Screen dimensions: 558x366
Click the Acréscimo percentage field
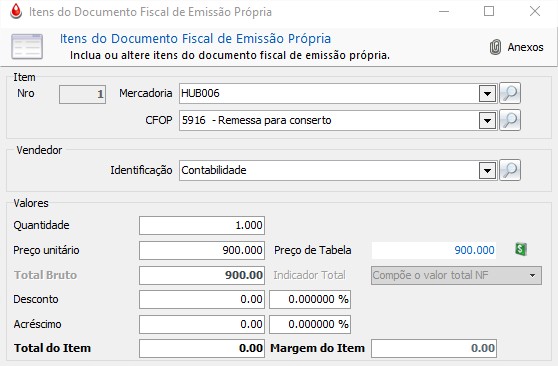point(310,324)
